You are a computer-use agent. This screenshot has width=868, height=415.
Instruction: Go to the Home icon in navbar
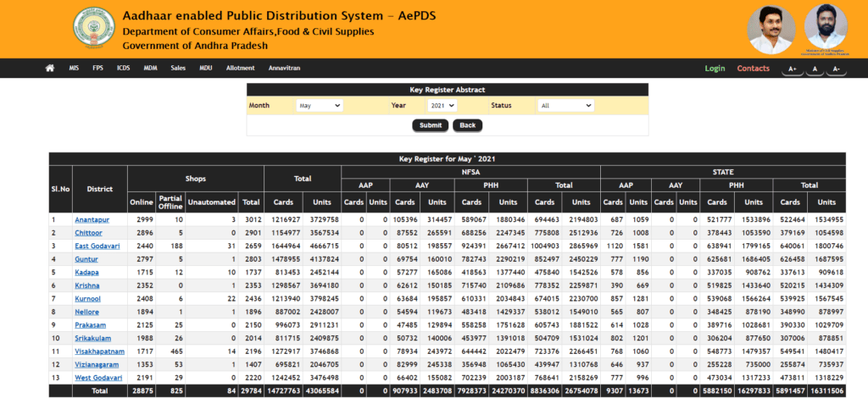[50, 68]
